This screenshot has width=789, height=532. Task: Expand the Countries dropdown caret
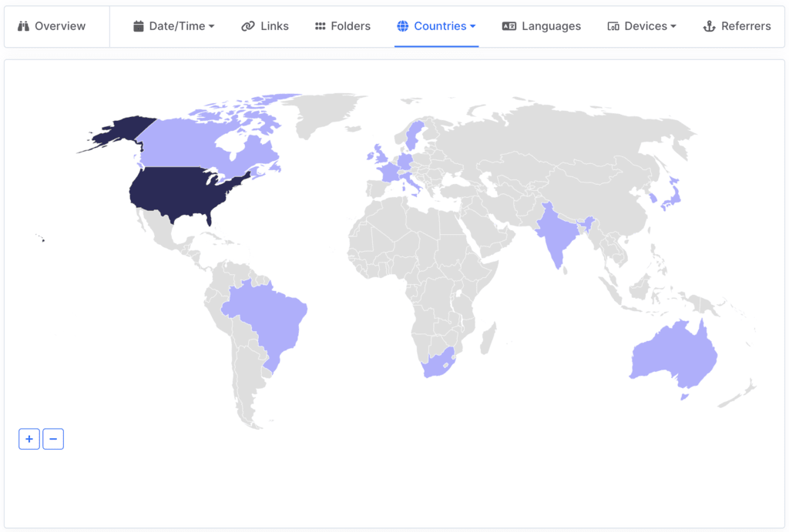[x=473, y=26]
